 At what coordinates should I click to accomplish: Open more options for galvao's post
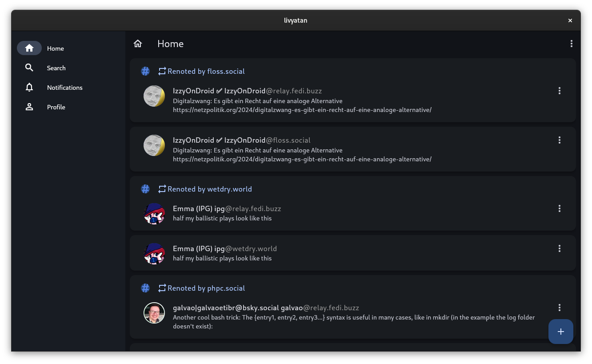(559, 308)
